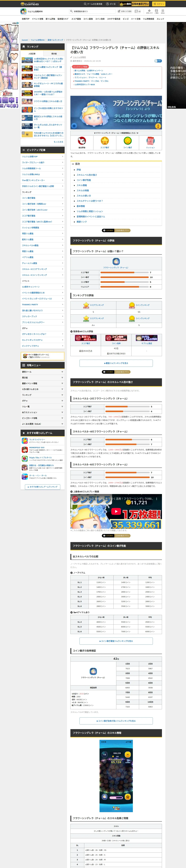Expand ランキング in 攻略メニュー

click(x=43, y=395)
